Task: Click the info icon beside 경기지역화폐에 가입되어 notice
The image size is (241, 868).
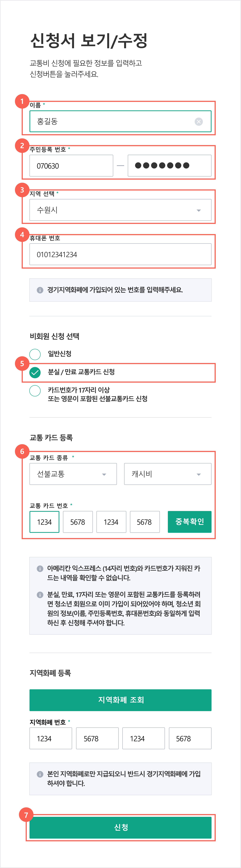Action: (40, 290)
